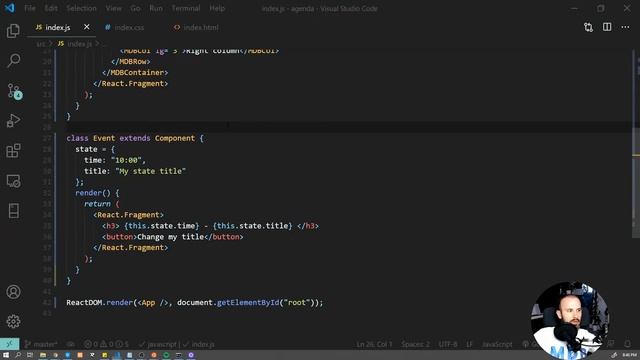
Task: Select language mode JavaScript in the status bar
Action: pos(497,344)
